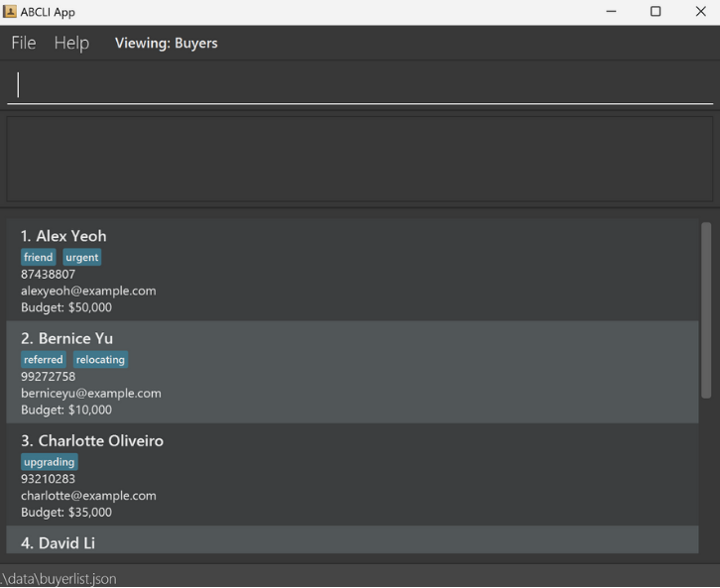The height and width of the screenshot is (588, 720).
Task: Click the buyer list vertical scrollbar thumb
Action: tap(706, 309)
